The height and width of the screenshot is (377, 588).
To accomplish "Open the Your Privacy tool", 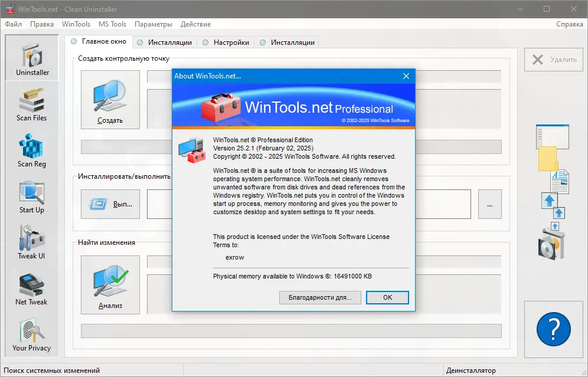I will coord(32,335).
